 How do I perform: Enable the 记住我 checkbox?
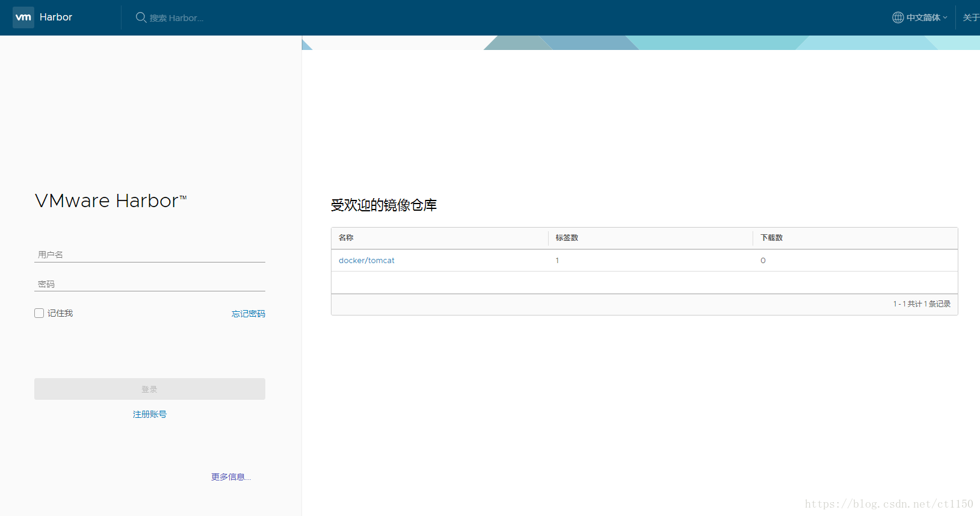(x=39, y=313)
